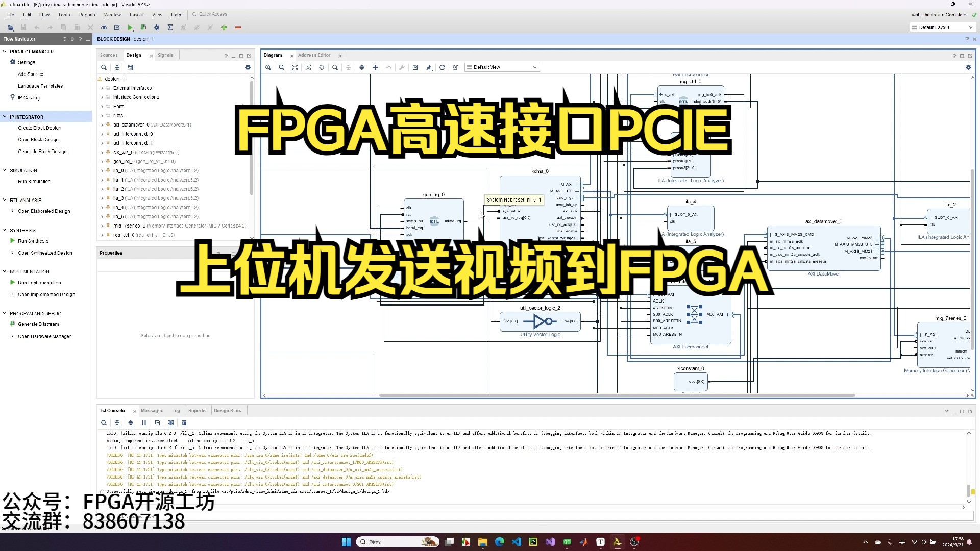Collapse all items in Design panel
This screenshot has height=551, width=980.
(x=117, y=67)
